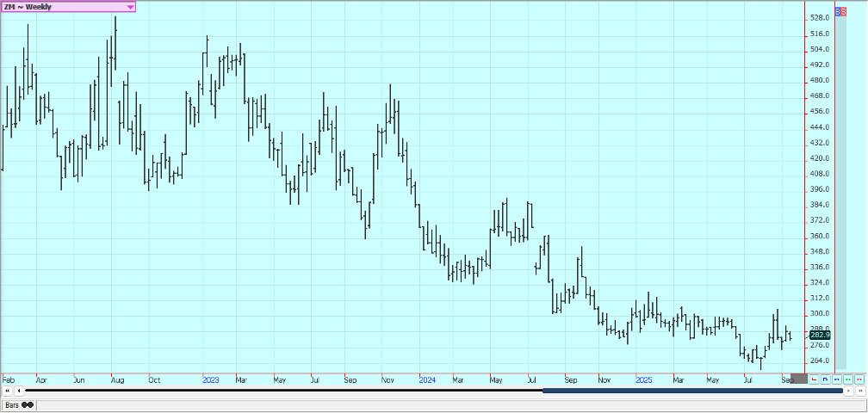Click the vertical teal bar beneath the B S buttons
The height and width of the screenshot is (413, 868).
[840, 192]
